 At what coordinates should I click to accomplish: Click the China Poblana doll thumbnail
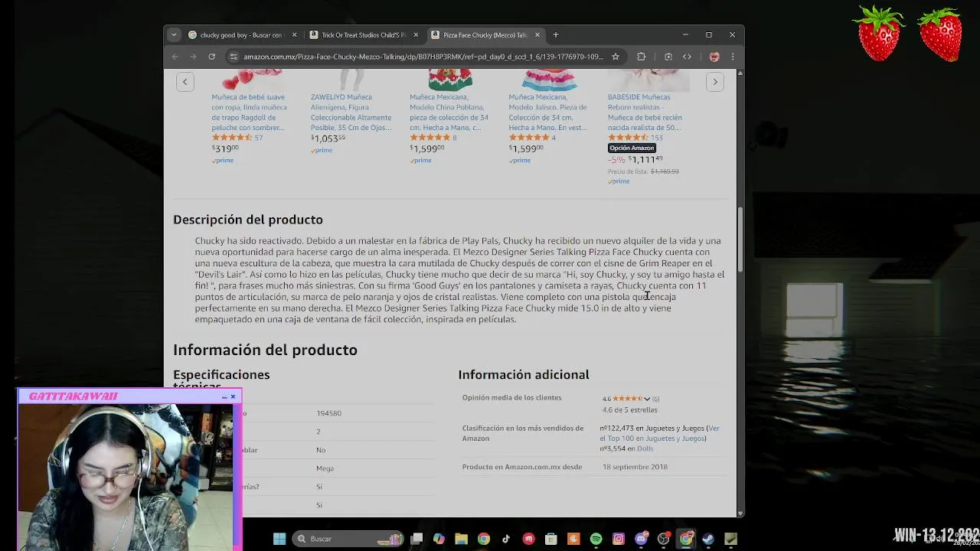[450, 80]
